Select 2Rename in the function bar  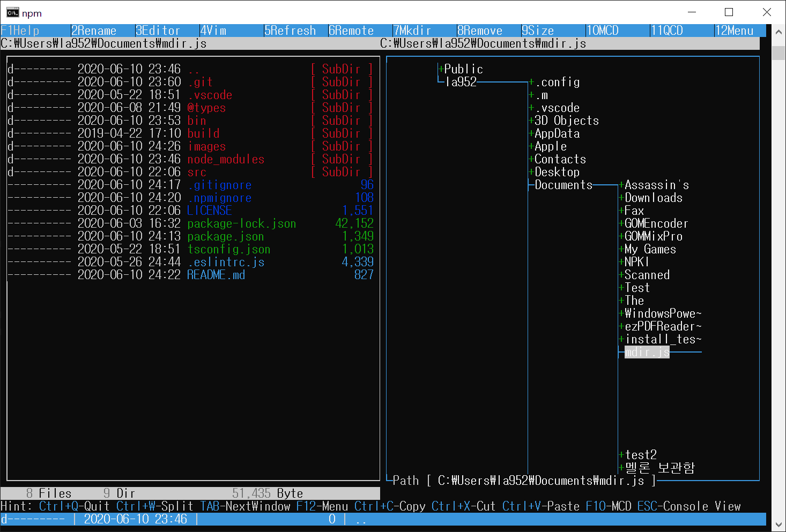pos(94,31)
